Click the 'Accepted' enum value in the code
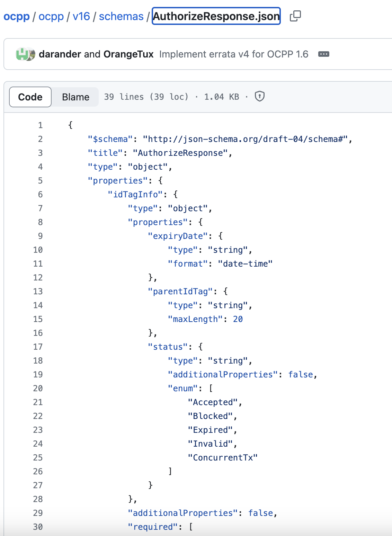392x536 pixels. [215, 402]
